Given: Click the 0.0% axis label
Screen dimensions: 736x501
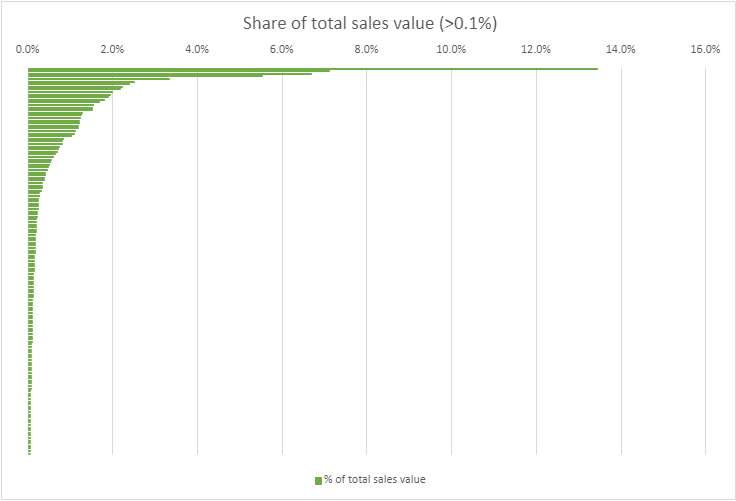Looking at the screenshot, I should 28,49.
